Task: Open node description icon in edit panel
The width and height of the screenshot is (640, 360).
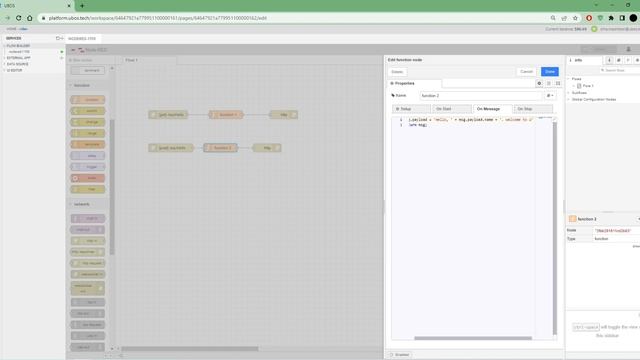Action: click(x=549, y=83)
